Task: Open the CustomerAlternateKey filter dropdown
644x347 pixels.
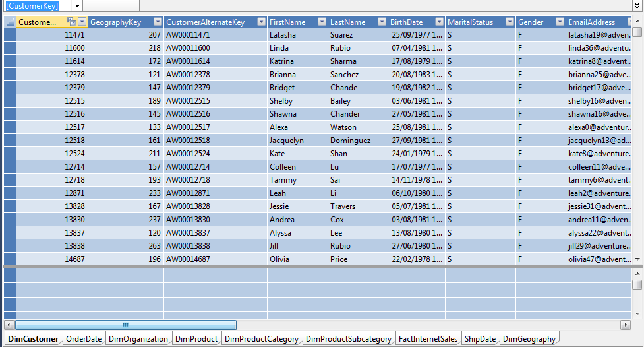Action: [x=260, y=22]
